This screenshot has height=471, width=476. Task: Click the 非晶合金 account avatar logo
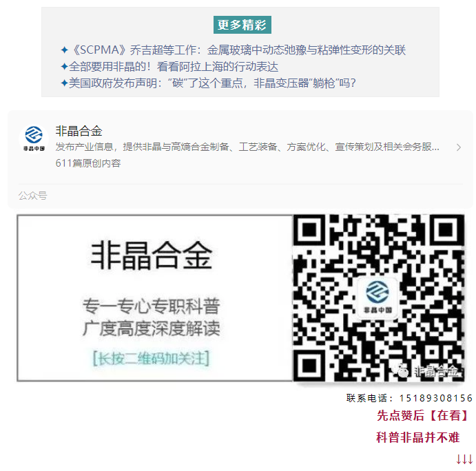pos(34,138)
